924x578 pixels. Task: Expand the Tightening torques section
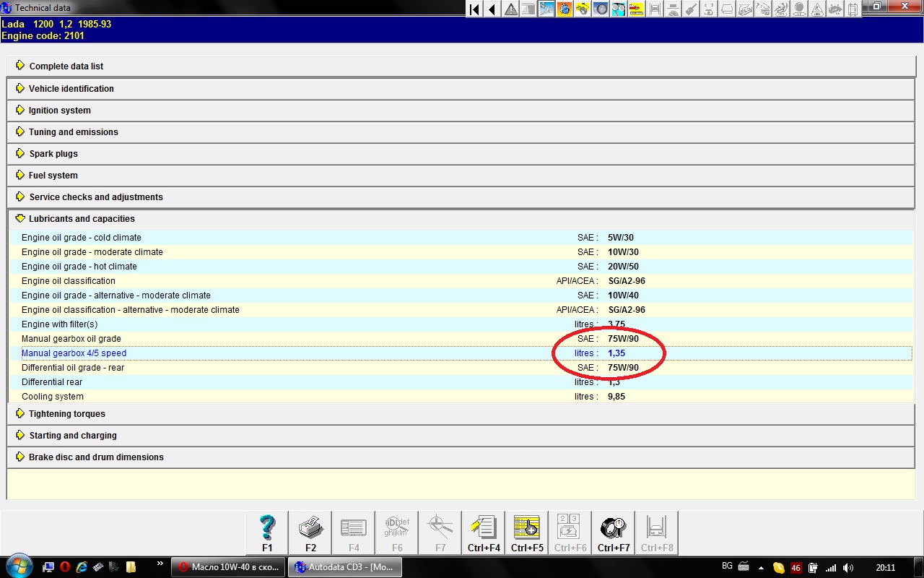coord(462,414)
